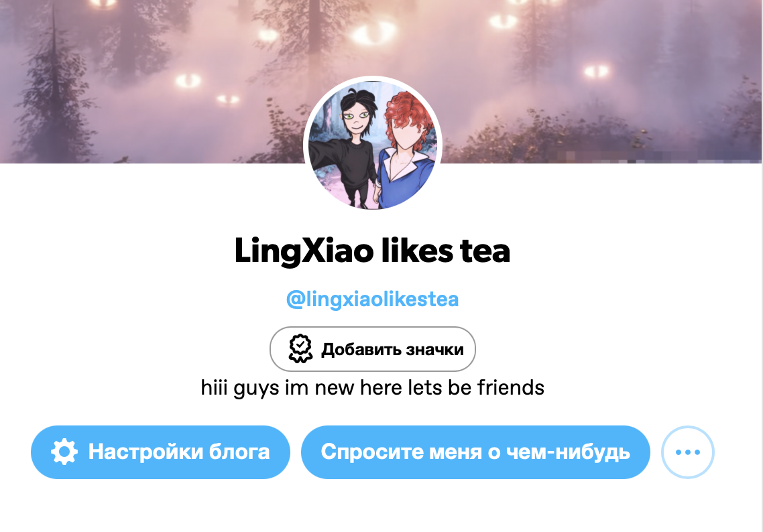This screenshot has width=763, height=532.
Task: Click the Добавить значки label
Action: point(392,349)
